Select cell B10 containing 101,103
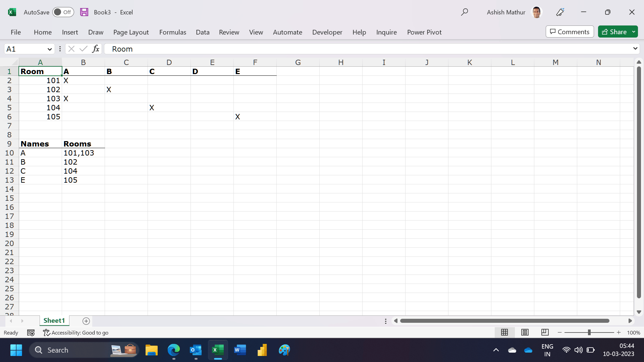Screen dimensions: 644x362 83,153
